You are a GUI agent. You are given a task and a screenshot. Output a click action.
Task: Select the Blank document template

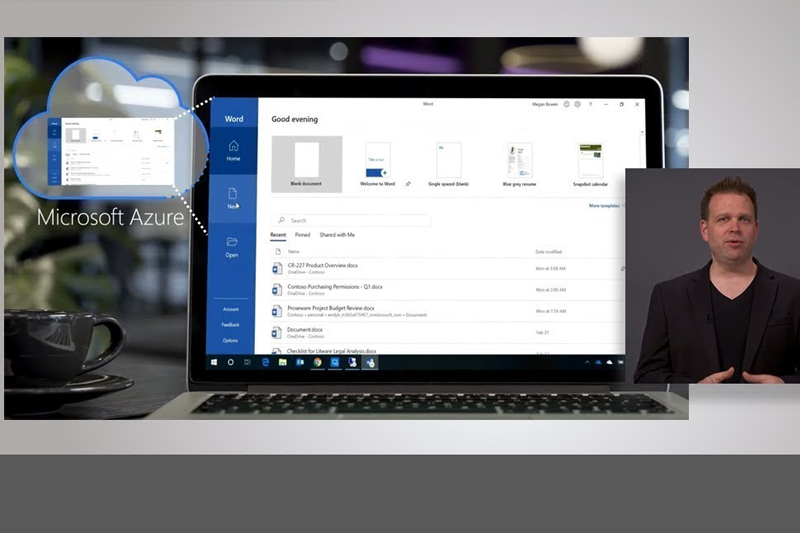point(307,164)
